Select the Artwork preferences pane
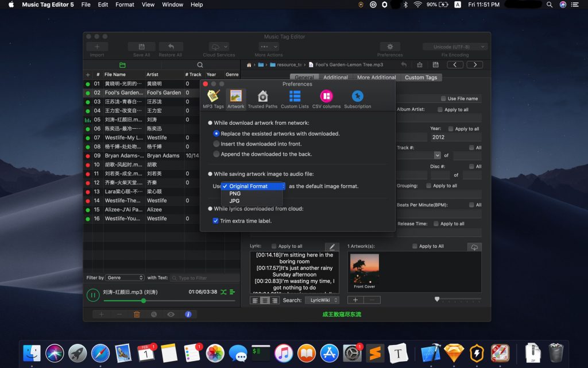The width and height of the screenshot is (588, 368). (236, 99)
